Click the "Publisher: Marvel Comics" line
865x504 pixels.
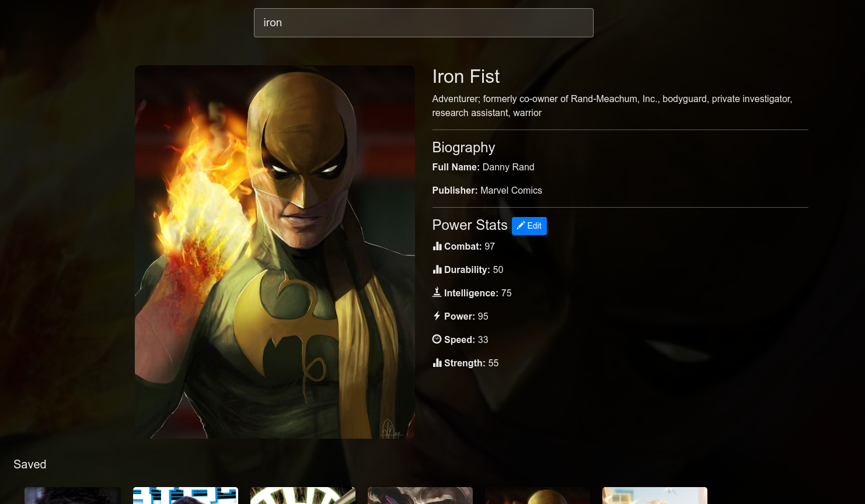pyautogui.click(x=487, y=190)
